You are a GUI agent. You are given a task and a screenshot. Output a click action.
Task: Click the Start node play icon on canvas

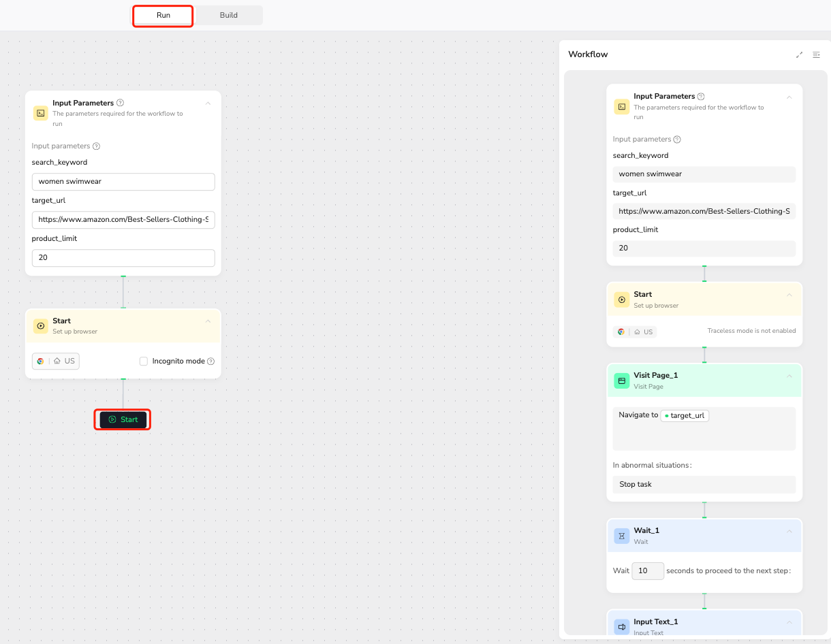tap(41, 326)
